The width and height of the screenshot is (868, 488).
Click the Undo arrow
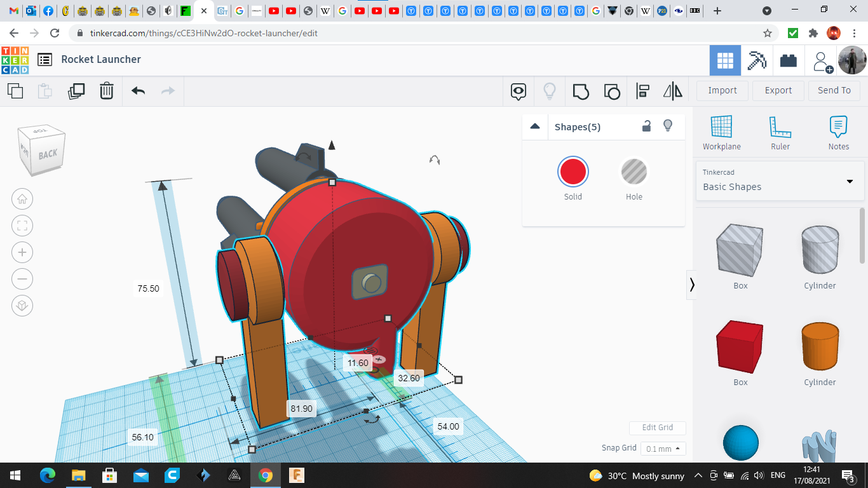138,91
